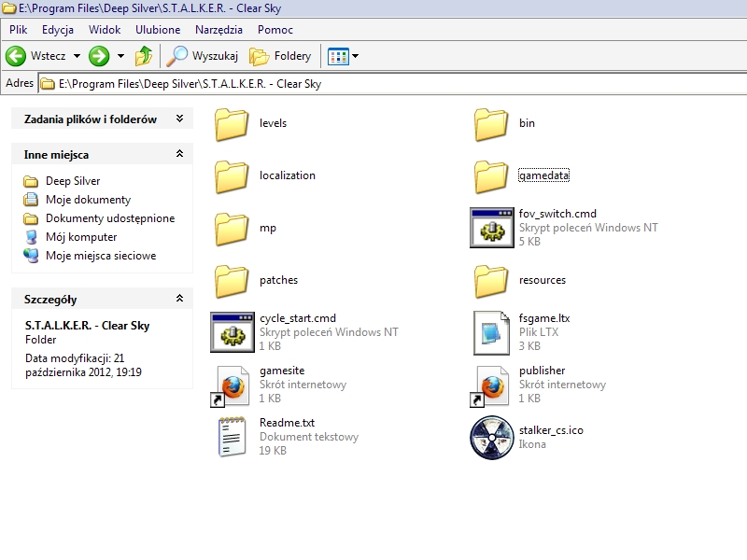
Task: Click the title bar folder icon
Action: tap(9, 8)
